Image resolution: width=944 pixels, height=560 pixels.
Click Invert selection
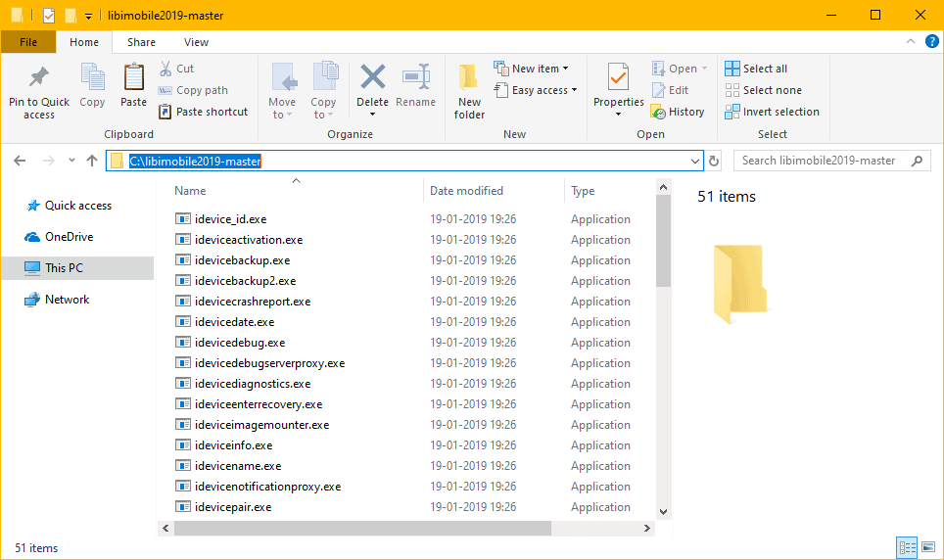point(772,112)
